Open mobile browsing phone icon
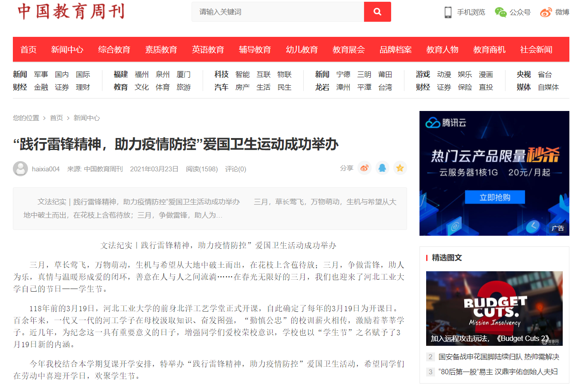The image size is (588, 384). point(448,12)
